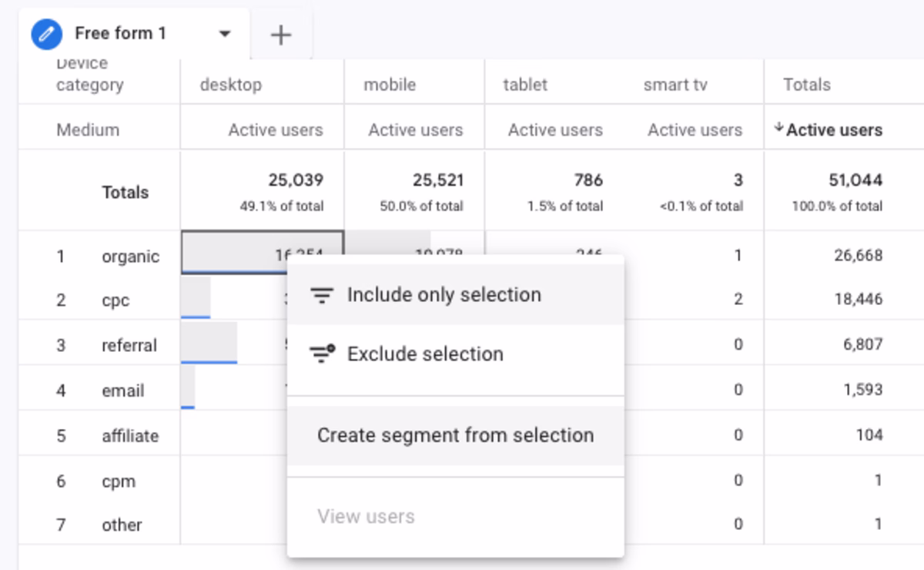
Task: Choose Exclude selection from context menu
Action: [x=425, y=354]
